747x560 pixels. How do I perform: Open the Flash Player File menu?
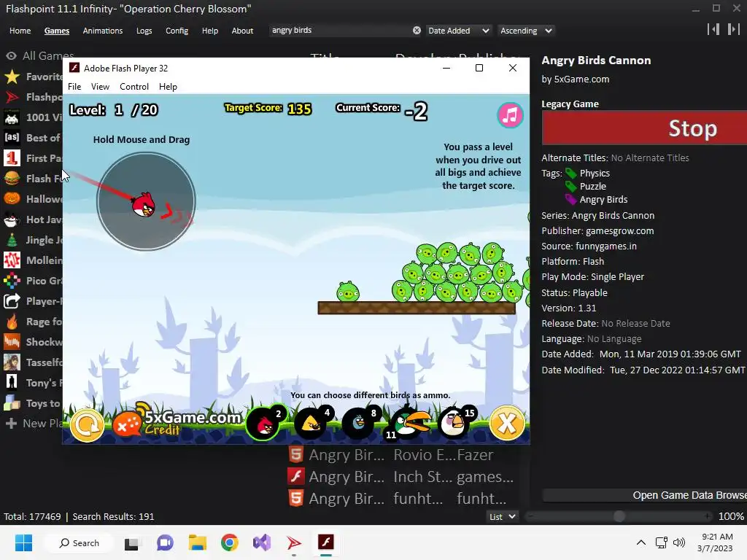tap(74, 87)
